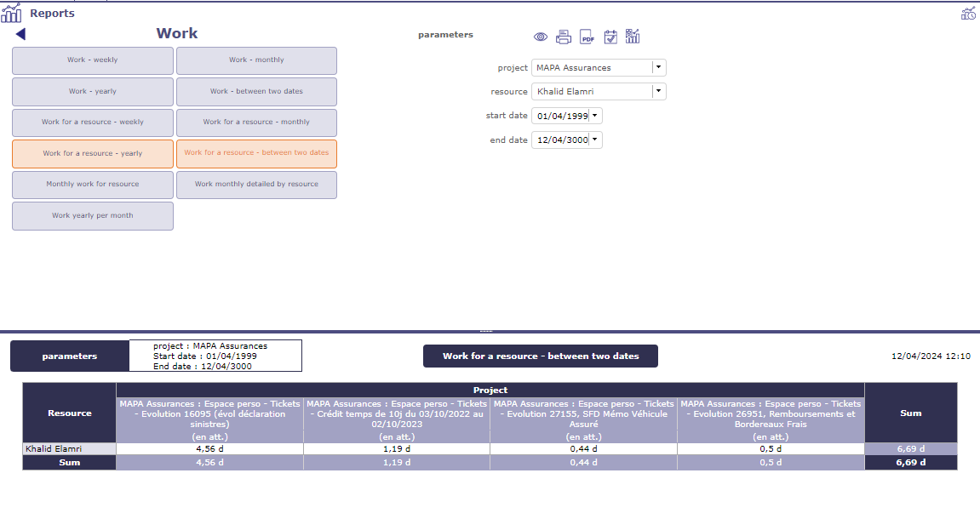This screenshot has height=513, width=980.
Task: Select 'Work for a resource - between two dates'
Action: pos(256,153)
